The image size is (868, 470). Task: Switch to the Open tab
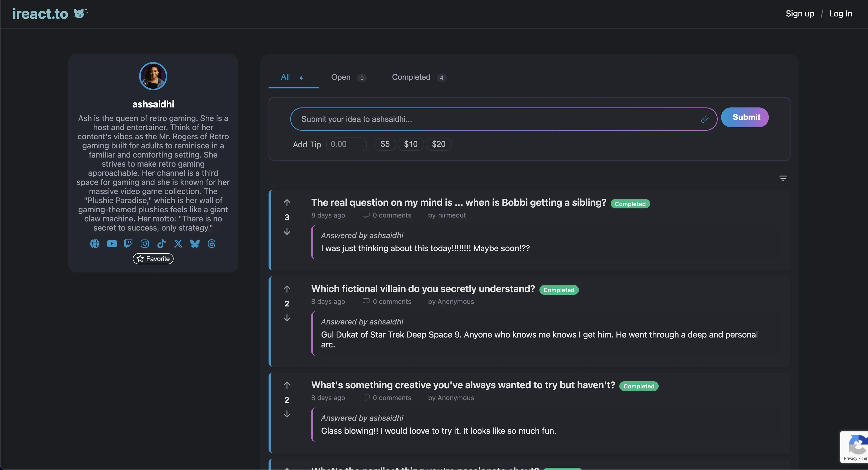pyautogui.click(x=349, y=77)
